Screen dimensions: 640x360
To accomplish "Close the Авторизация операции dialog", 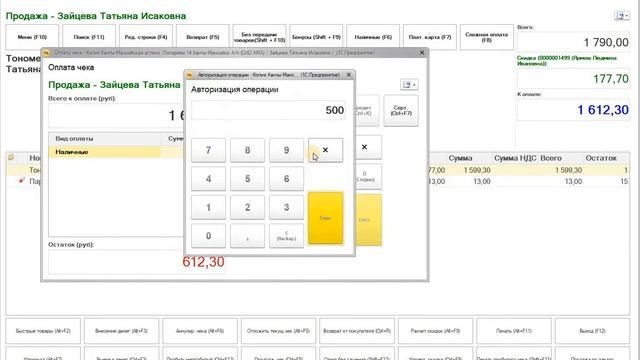I will (349, 75).
